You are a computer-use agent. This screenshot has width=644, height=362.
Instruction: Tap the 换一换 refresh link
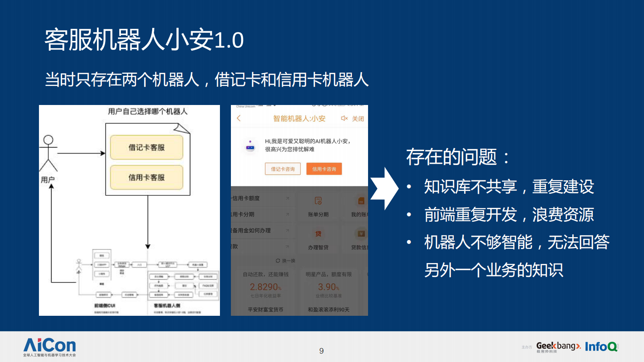pyautogui.click(x=286, y=261)
